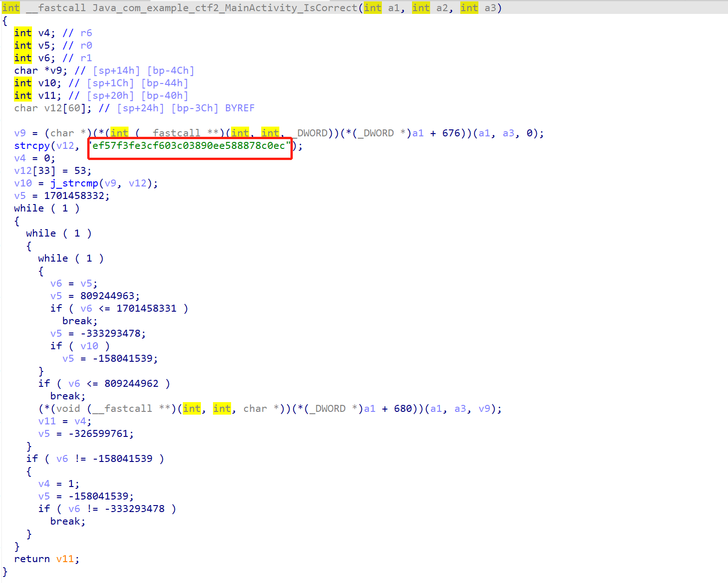This screenshot has width=728, height=583.
Task: Click the char *v9 variable declaration
Action: (x=40, y=70)
